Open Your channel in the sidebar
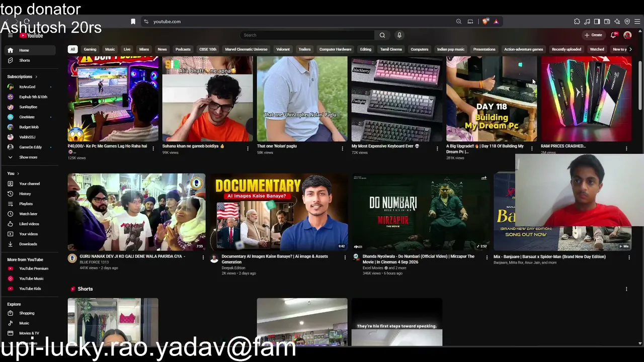 point(30,184)
